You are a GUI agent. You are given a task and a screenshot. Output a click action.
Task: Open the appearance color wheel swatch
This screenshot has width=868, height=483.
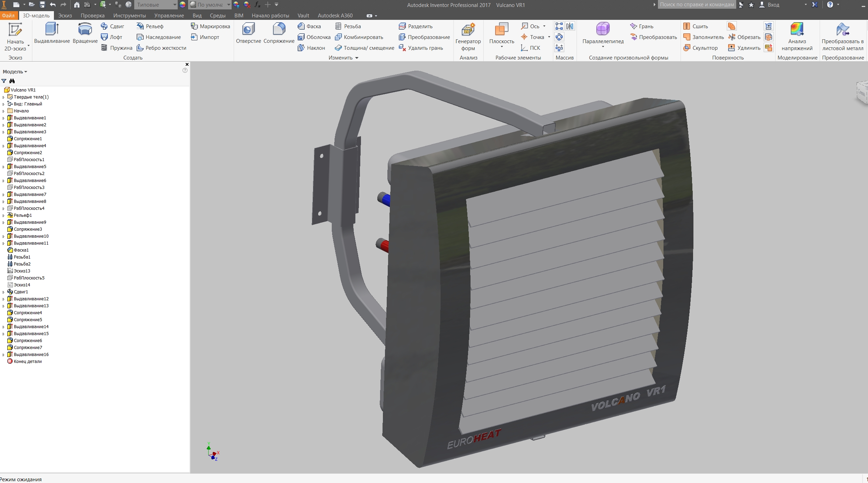tap(183, 5)
